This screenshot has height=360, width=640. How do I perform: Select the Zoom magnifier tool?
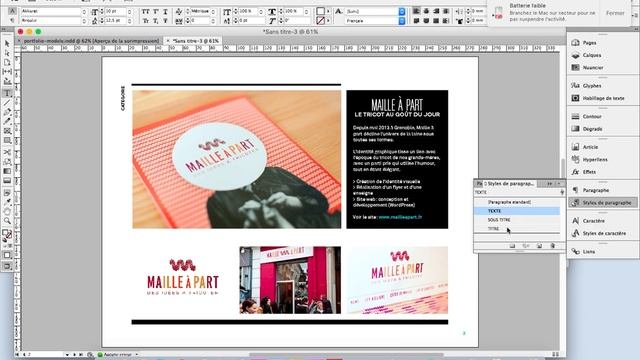pos(7,221)
